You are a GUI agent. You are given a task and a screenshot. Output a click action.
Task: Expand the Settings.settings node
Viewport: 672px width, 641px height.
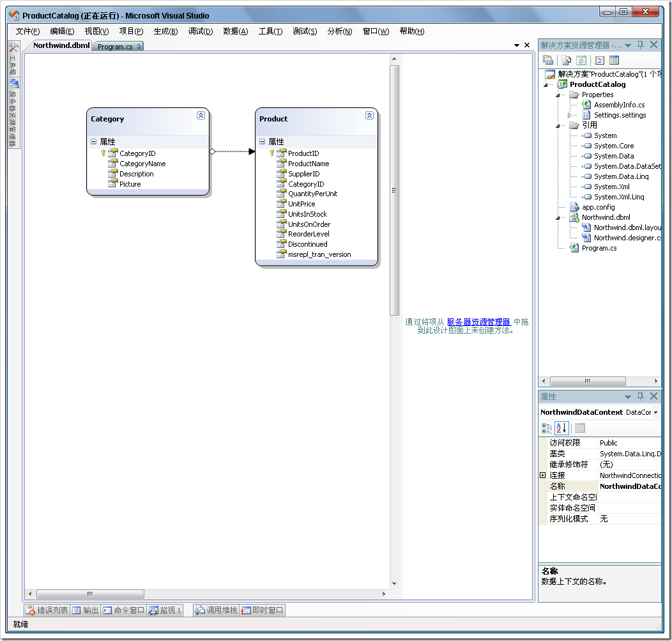pyautogui.click(x=569, y=115)
